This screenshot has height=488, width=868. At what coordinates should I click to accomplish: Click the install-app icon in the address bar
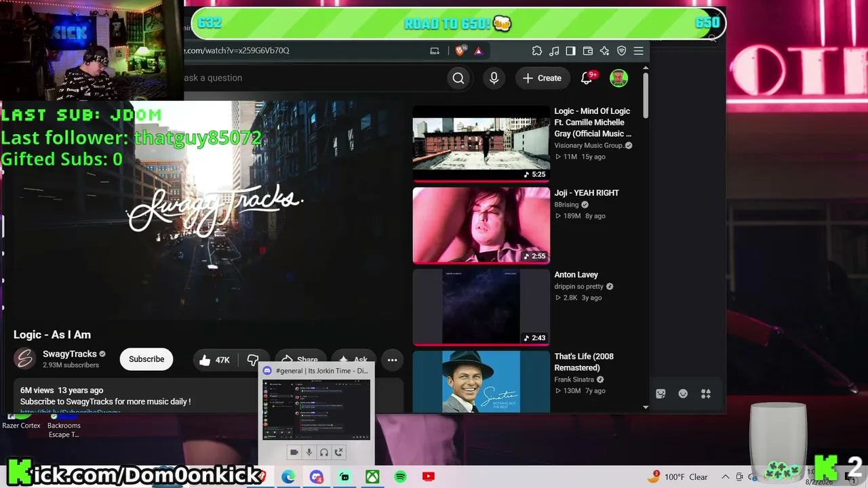point(435,51)
